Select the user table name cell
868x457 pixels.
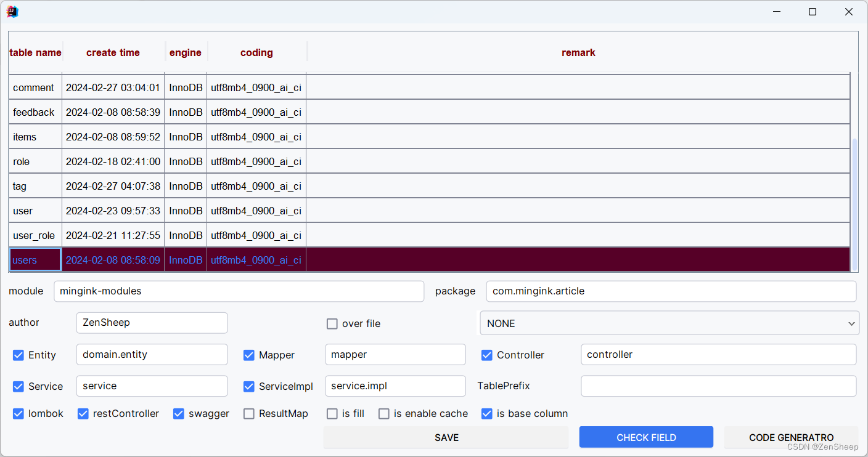[x=35, y=211]
